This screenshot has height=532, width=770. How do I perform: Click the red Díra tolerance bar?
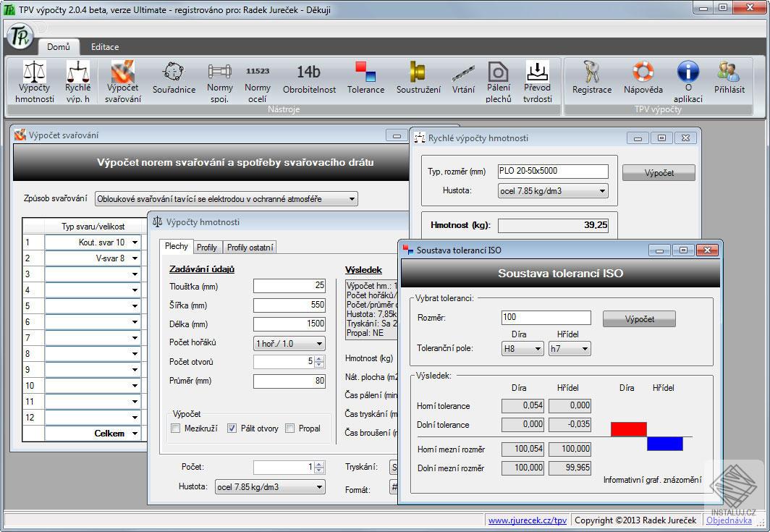coord(628,429)
